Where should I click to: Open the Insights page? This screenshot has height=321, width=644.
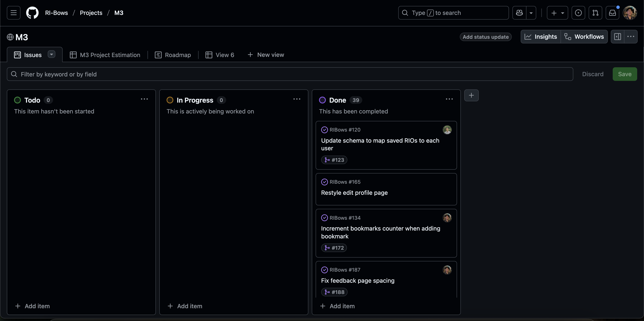click(x=540, y=37)
